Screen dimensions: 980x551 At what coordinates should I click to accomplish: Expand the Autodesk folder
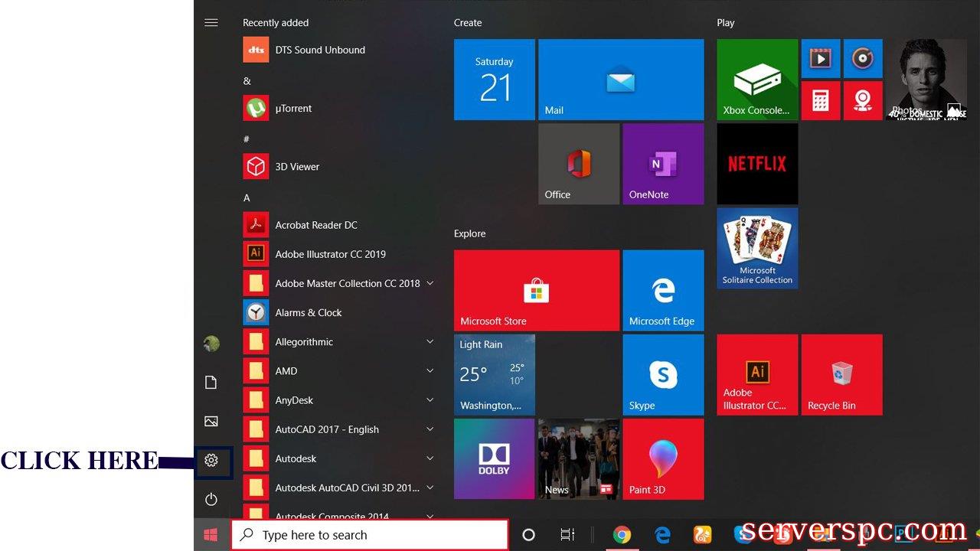click(430, 458)
